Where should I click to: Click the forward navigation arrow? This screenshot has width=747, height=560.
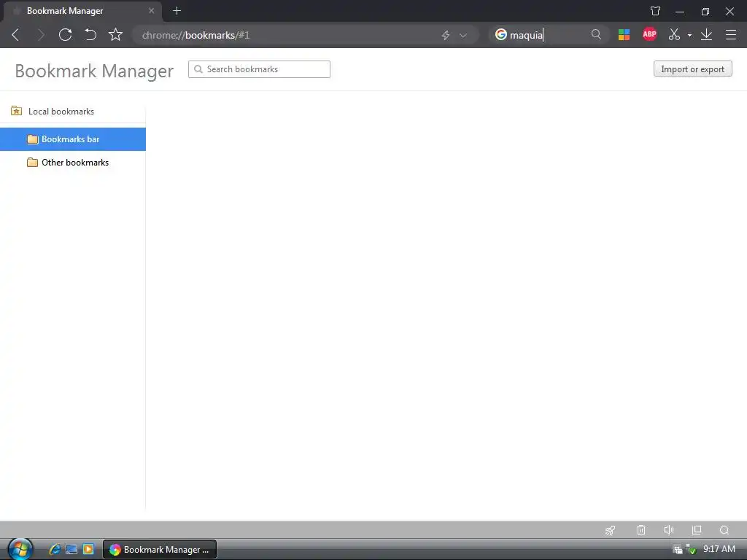(41, 35)
